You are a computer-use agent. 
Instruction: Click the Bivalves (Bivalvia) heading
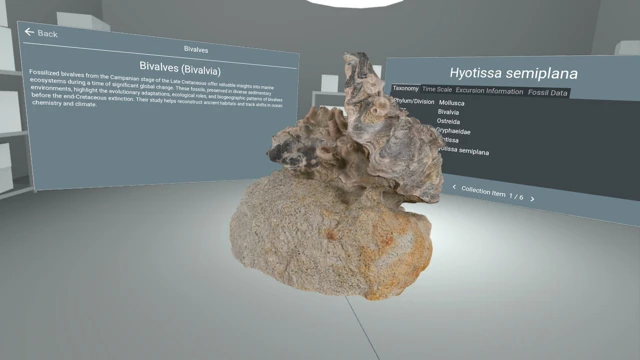(180, 69)
